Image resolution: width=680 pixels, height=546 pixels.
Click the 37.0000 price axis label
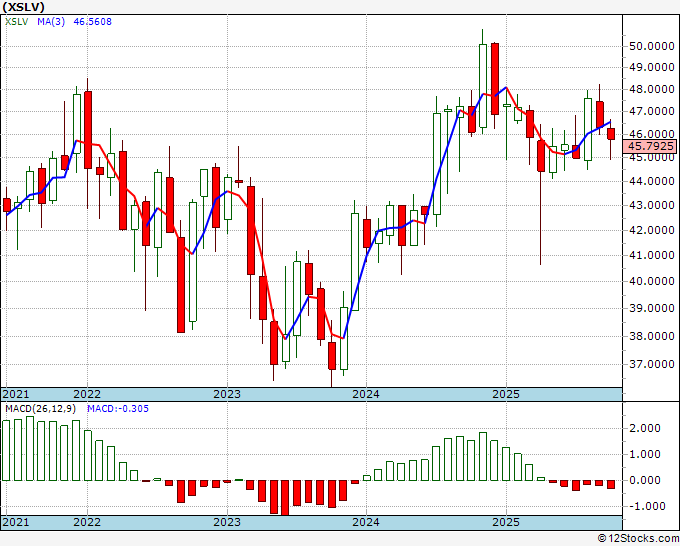651,364
